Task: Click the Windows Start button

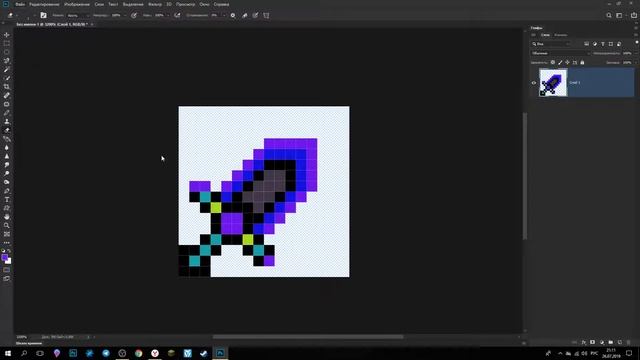Action: (7, 353)
